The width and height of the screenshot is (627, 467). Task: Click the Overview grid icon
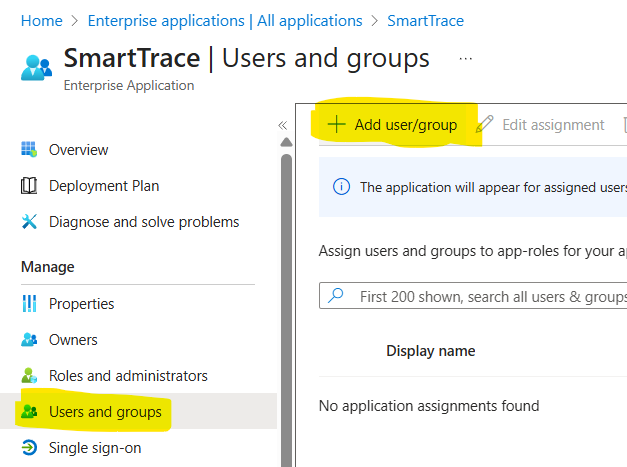tap(29, 150)
